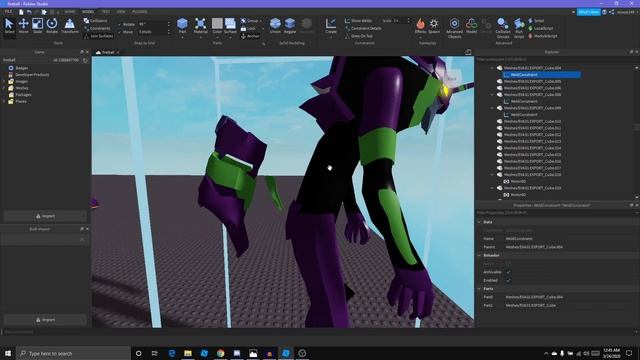Click the Import button in the Game panel
The height and width of the screenshot is (360, 640).
45,216
